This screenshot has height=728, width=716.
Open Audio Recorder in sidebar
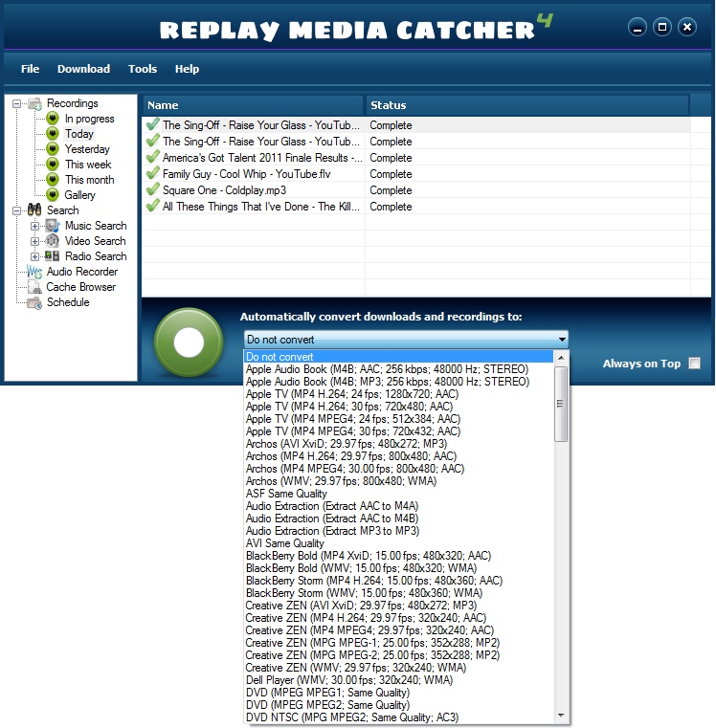tap(82, 272)
